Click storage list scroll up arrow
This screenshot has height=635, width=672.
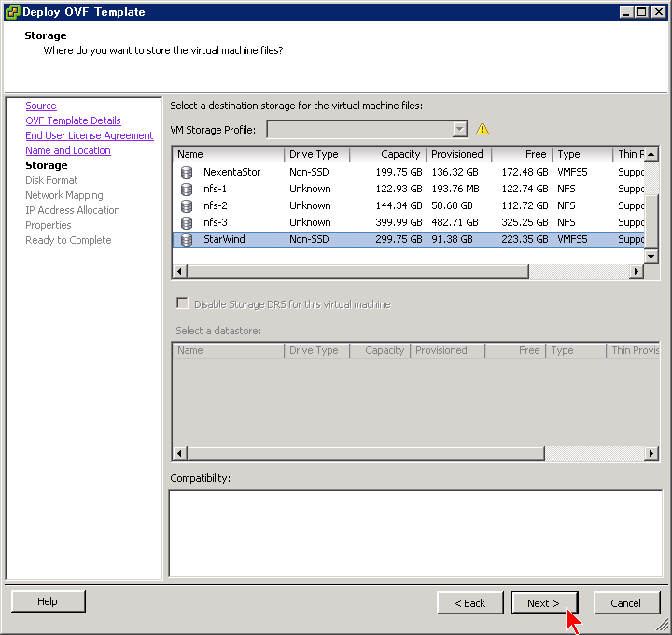coord(651,154)
